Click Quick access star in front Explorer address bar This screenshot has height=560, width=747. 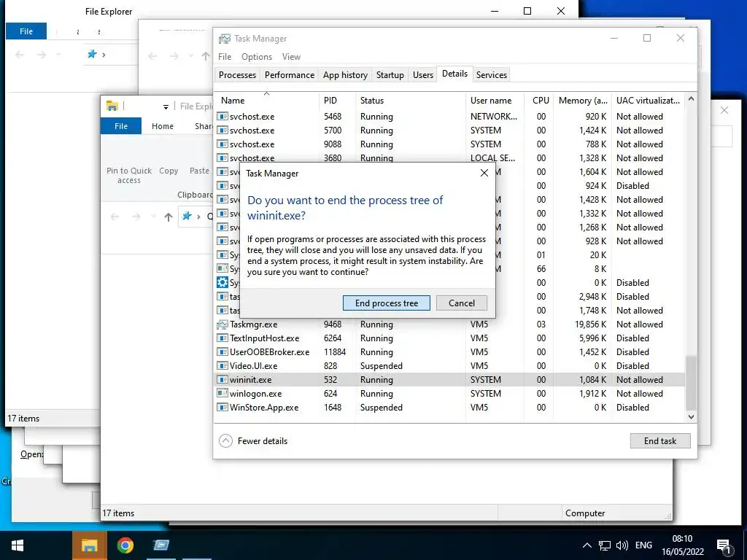(x=187, y=216)
